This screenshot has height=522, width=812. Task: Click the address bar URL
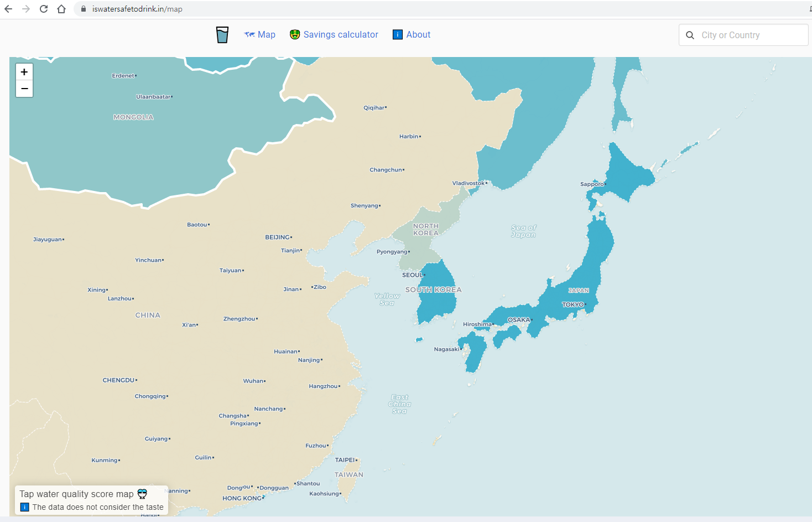coord(137,9)
